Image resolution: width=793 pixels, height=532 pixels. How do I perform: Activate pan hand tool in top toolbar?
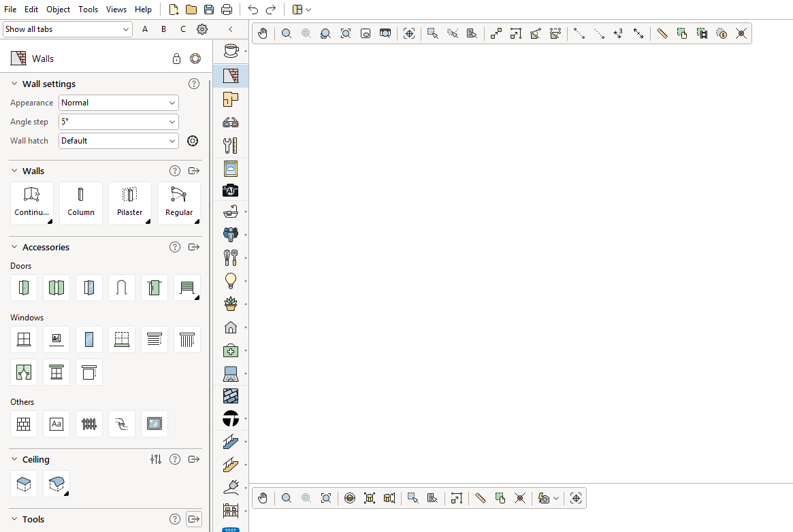pyautogui.click(x=263, y=33)
